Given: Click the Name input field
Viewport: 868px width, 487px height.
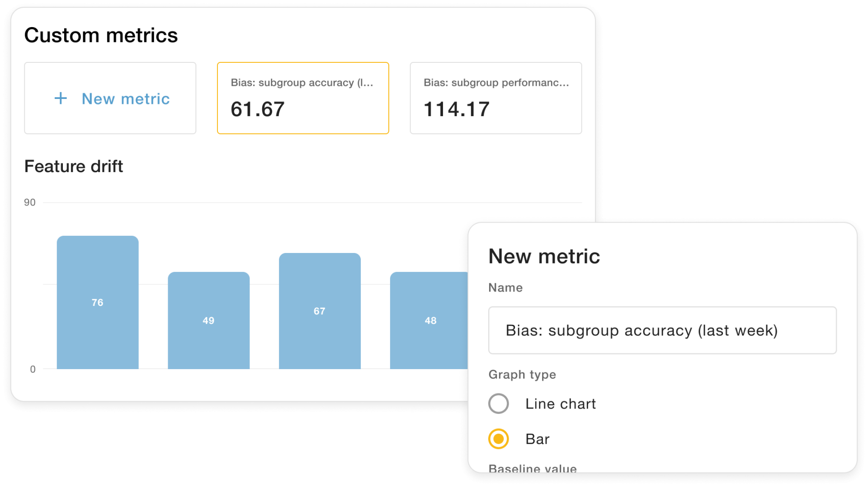Looking at the screenshot, I should (662, 330).
